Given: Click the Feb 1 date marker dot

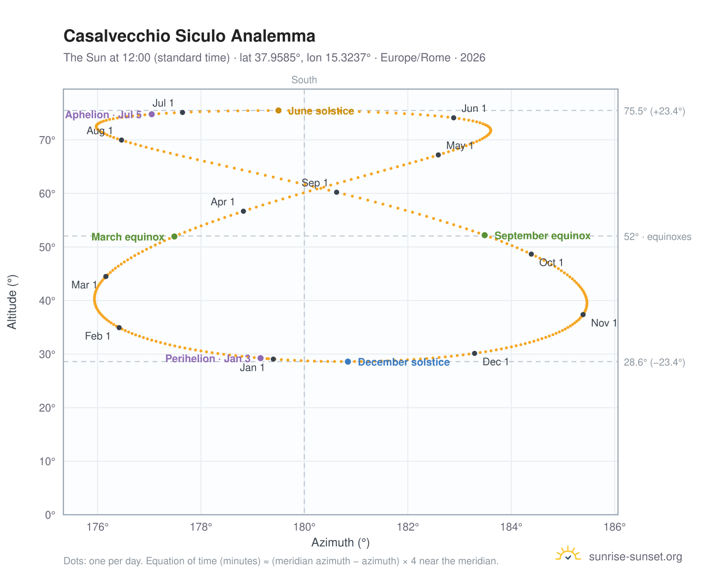Looking at the screenshot, I should click(119, 328).
